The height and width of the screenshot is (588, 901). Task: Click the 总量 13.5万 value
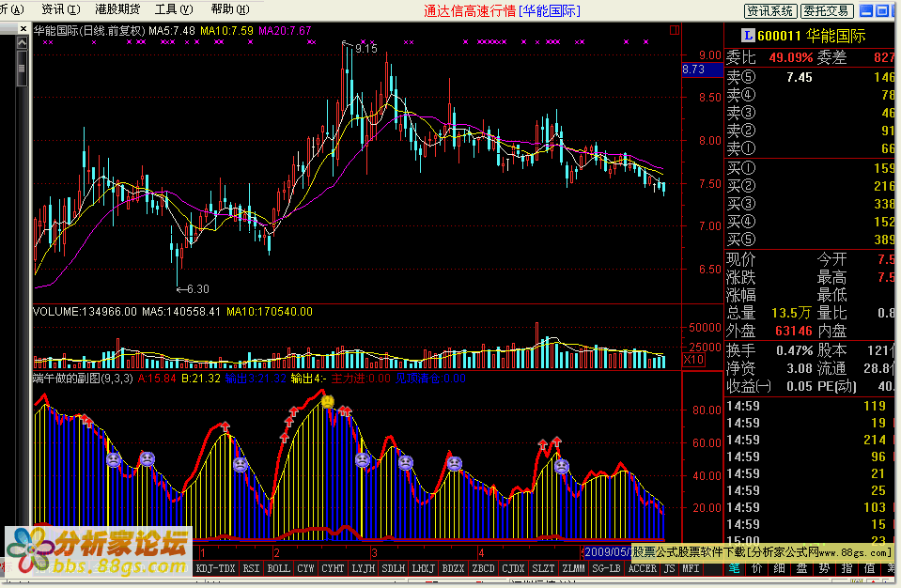point(791,313)
